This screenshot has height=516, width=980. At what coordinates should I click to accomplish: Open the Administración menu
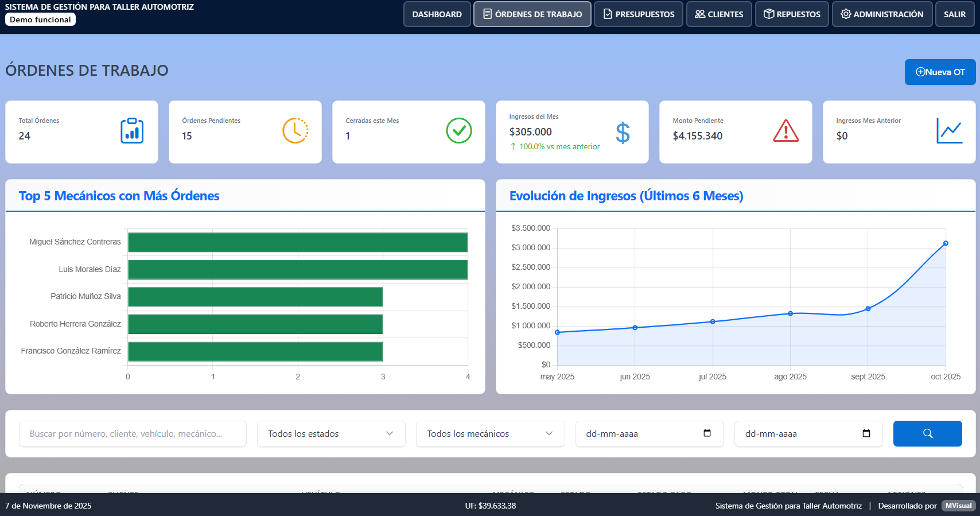(882, 14)
